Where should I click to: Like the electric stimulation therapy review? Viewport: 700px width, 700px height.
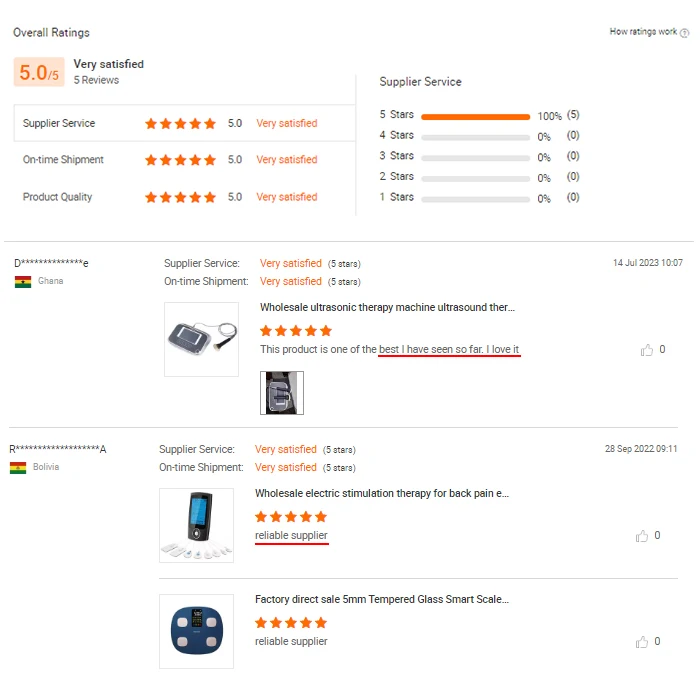click(x=642, y=536)
